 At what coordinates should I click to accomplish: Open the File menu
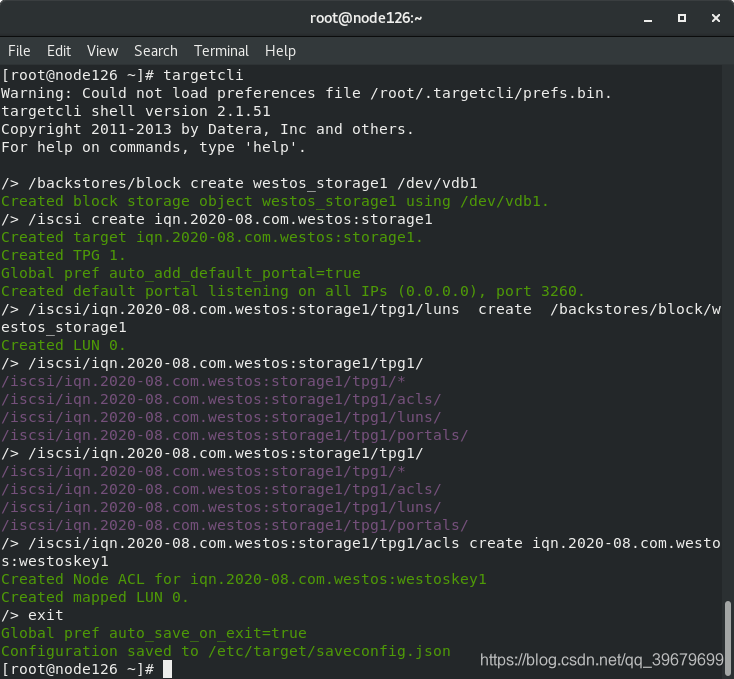pyautogui.click(x=19, y=51)
